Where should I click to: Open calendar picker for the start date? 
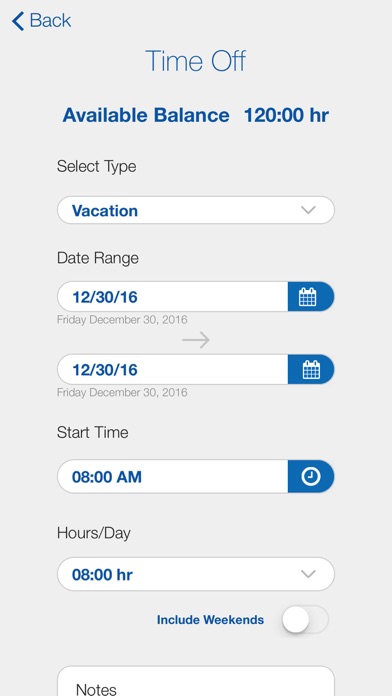[x=311, y=297]
